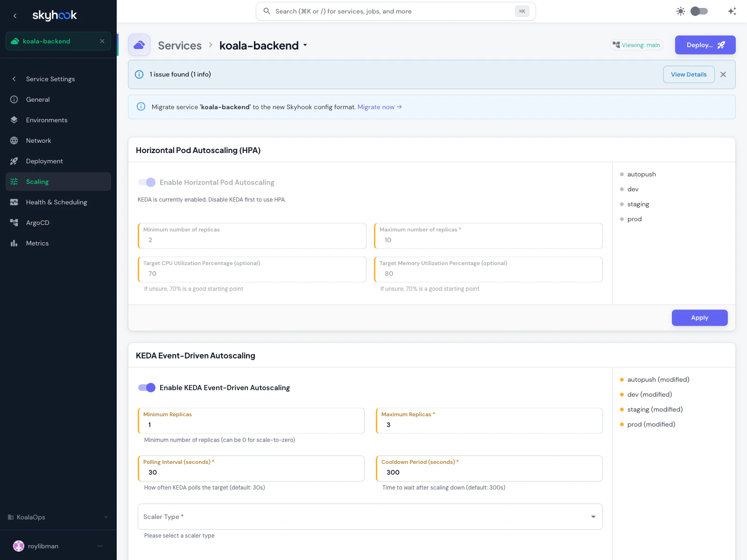Toggle the dark mode switch in the top bar
The height and width of the screenshot is (560, 747).
point(699,11)
